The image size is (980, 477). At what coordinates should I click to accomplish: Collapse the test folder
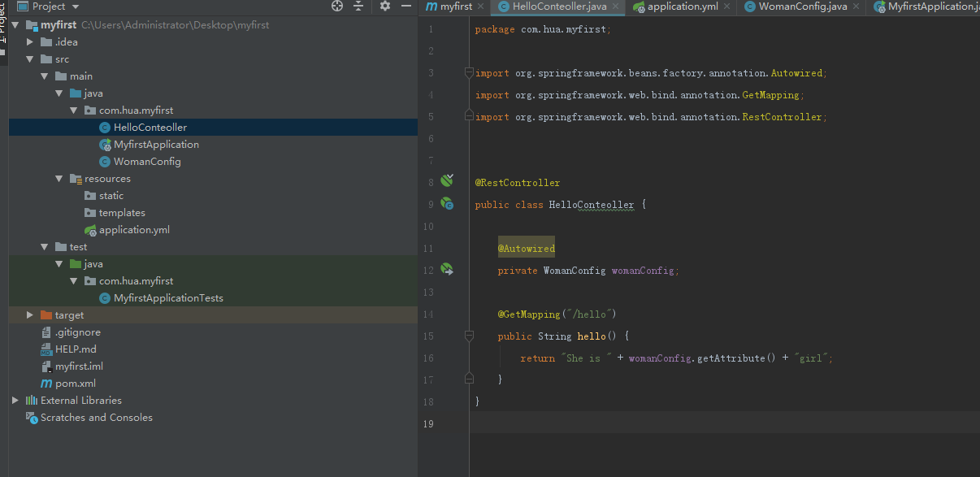tap(45, 247)
